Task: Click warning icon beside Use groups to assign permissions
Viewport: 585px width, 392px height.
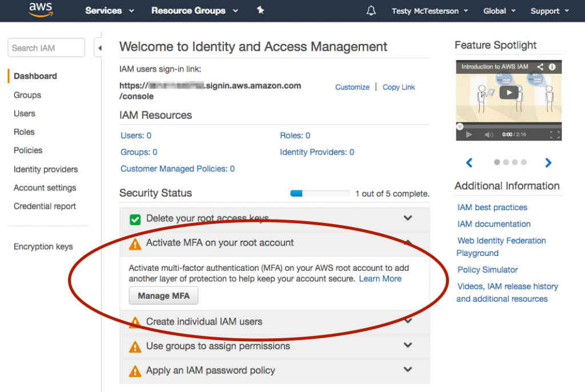Action: [x=135, y=347]
